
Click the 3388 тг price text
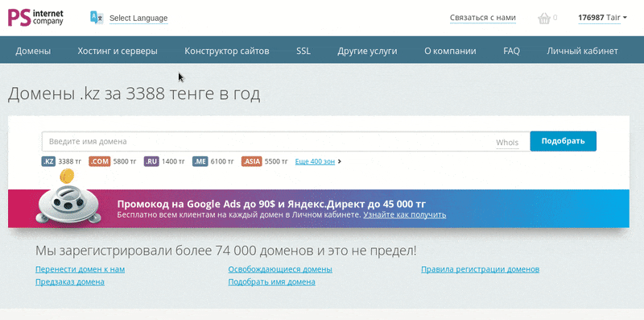(71, 161)
